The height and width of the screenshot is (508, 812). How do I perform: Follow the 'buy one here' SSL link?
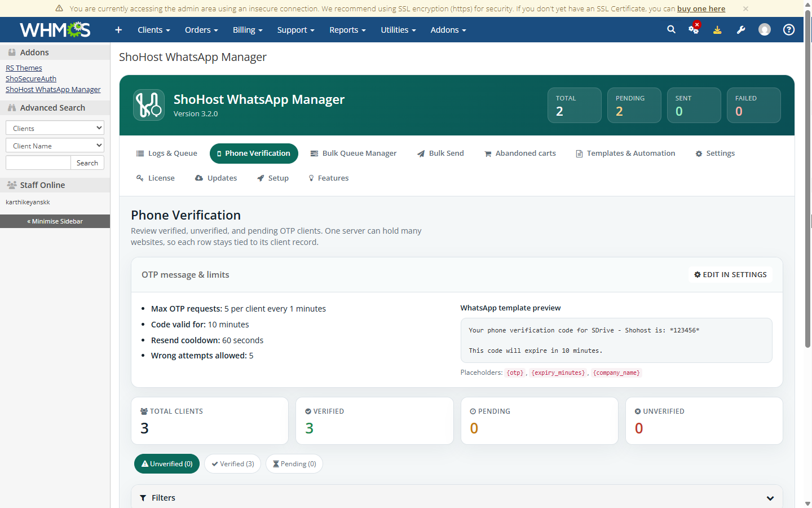point(701,8)
